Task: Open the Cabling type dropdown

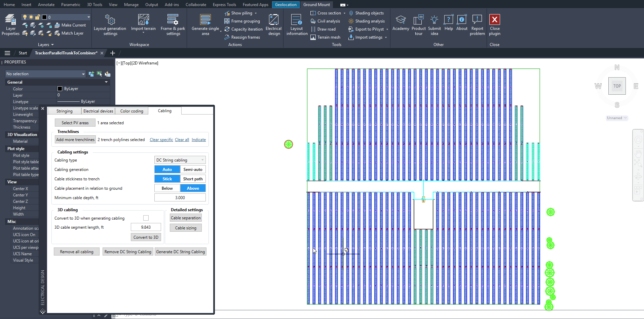Action: 180,160
